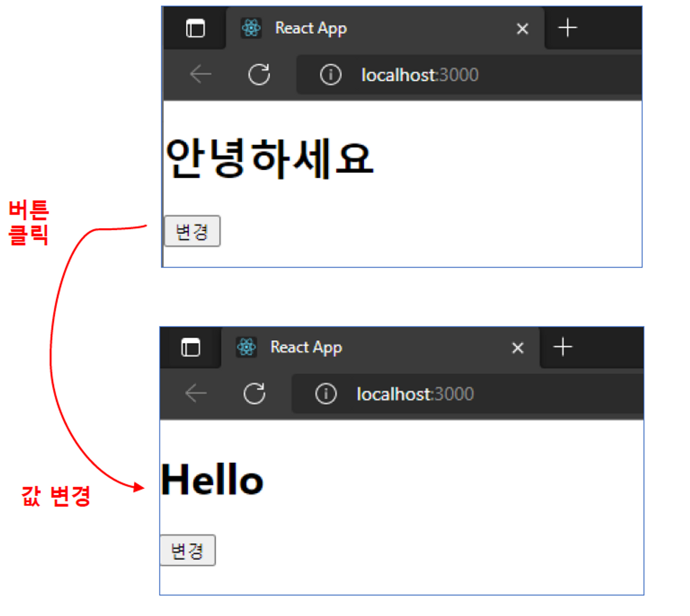The width and height of the screenshot is (690, 616).
Task: Reload the page in upper browser
Action: 259,74
